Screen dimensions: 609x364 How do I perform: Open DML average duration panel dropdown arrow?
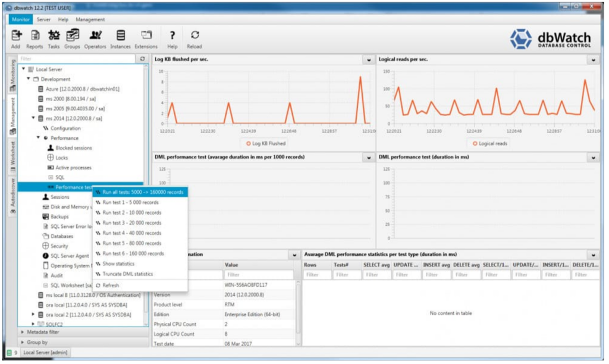[369, 158]
